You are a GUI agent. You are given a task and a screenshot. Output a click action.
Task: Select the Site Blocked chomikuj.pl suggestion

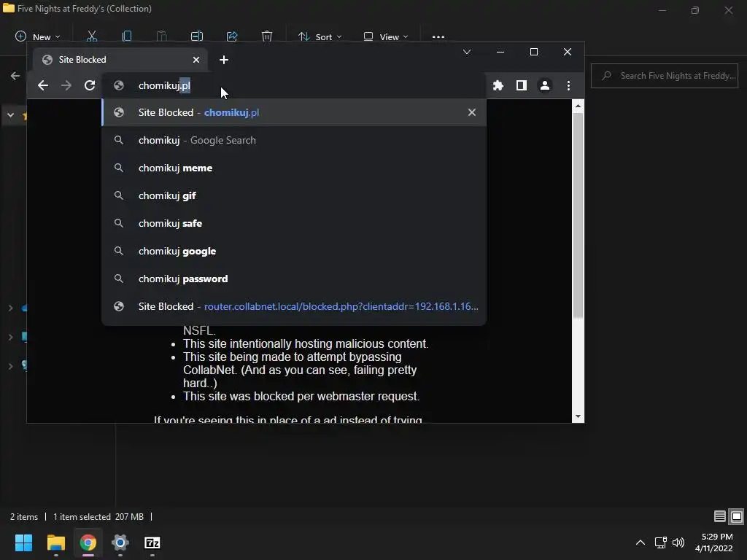click(x=294, y=112)
